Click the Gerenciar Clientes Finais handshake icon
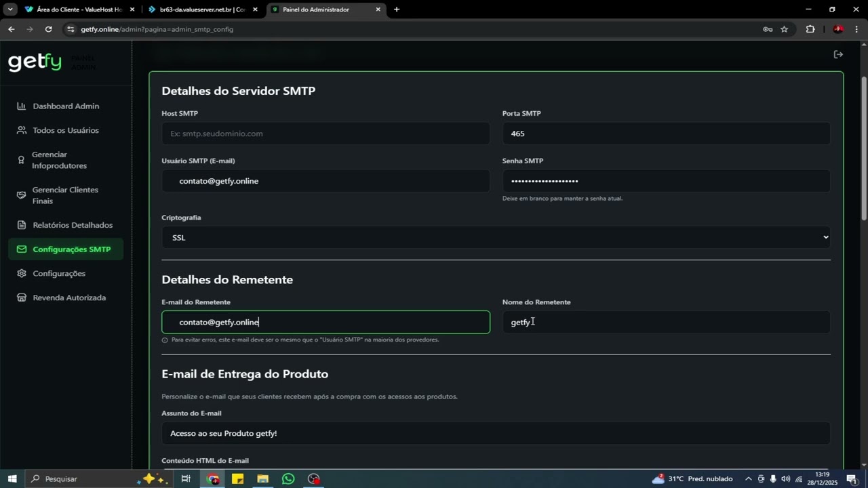Viewport: 868px width, 488px height. [21, 195]
